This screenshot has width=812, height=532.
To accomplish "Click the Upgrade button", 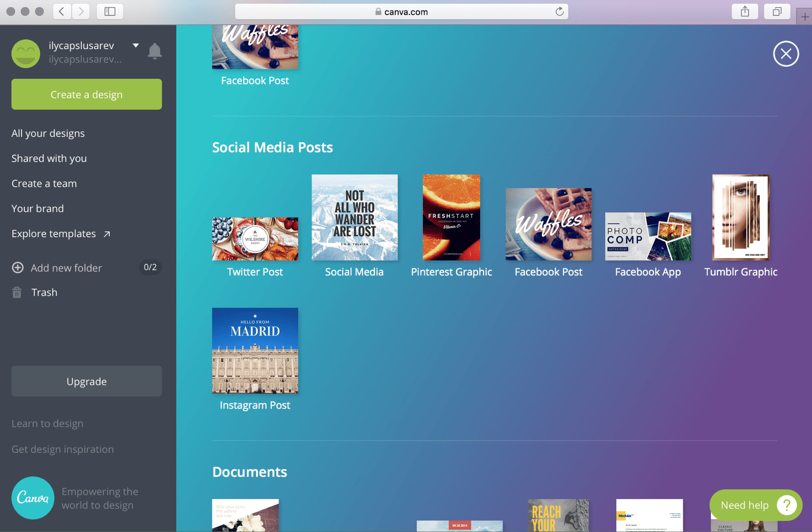I will tap(87, 381).
